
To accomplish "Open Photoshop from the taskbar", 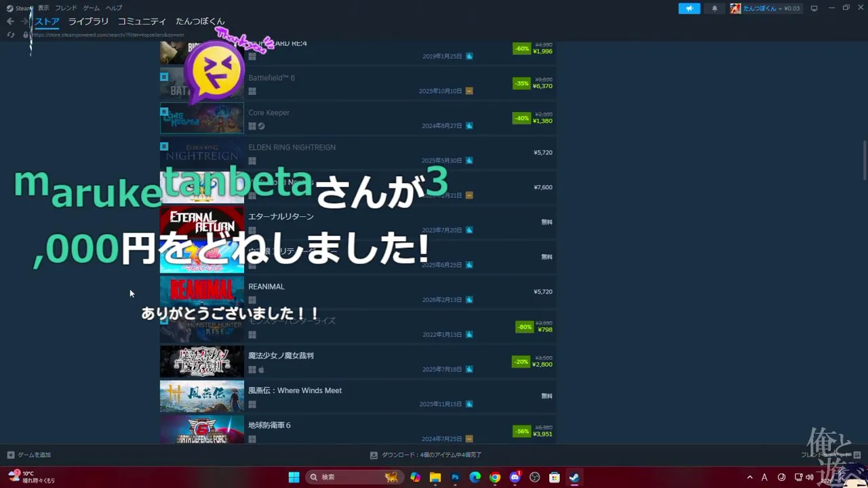I will pos(455,477).
